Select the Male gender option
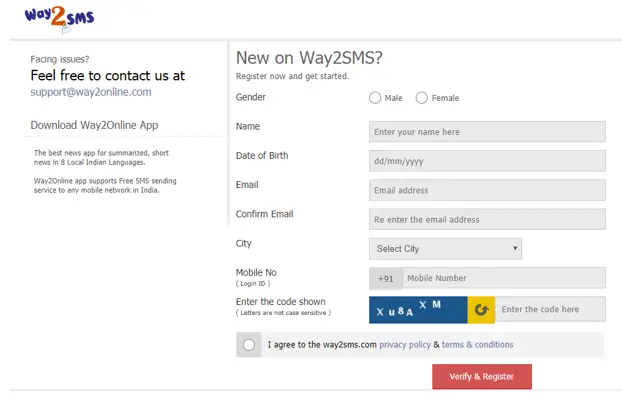Image resolution: width=622 pixels, height=396 pixels. (x=375, y=98)
